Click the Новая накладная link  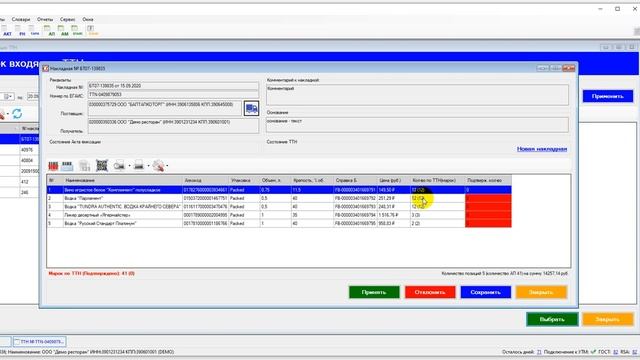click(x=542, y=149)
